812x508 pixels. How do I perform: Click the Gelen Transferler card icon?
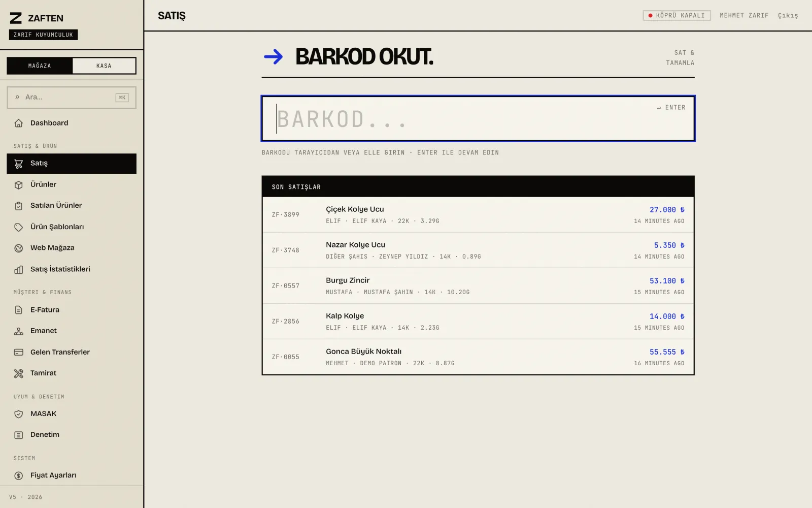coord(19,352)
